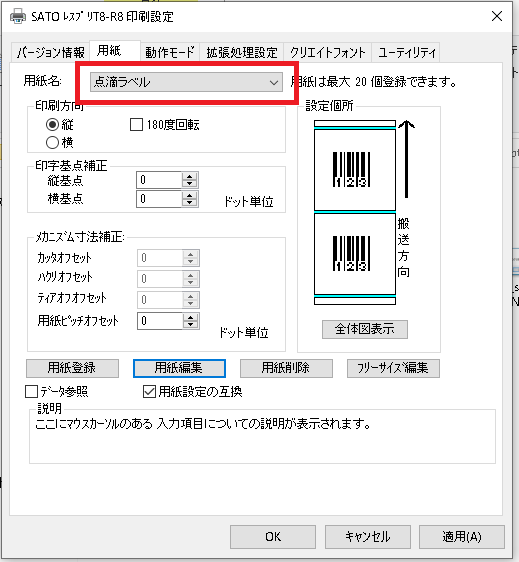519x562 pixels.
Task: Click the 用紙は最大 20 個登録できます text
Action: [x=373, y=82]
